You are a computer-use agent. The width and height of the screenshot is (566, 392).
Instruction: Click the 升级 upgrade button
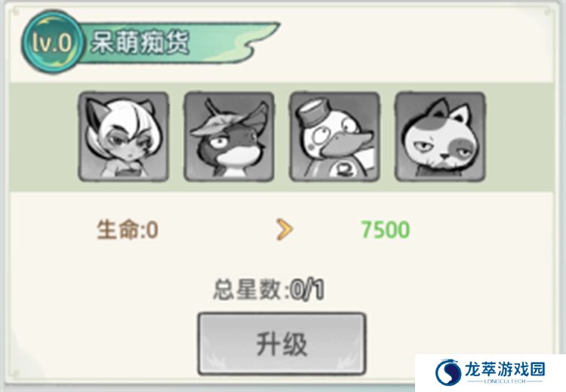(x=282, y=344)
